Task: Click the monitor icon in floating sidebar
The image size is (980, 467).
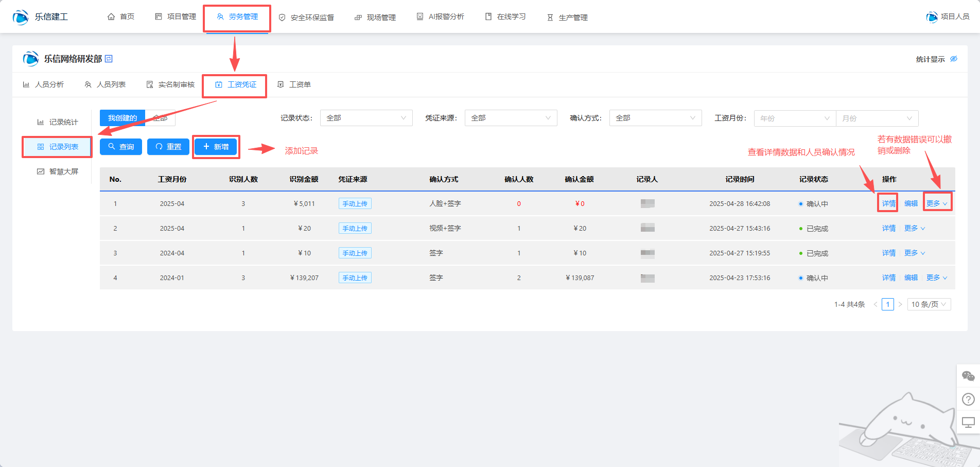Action: tap(968, 422)
